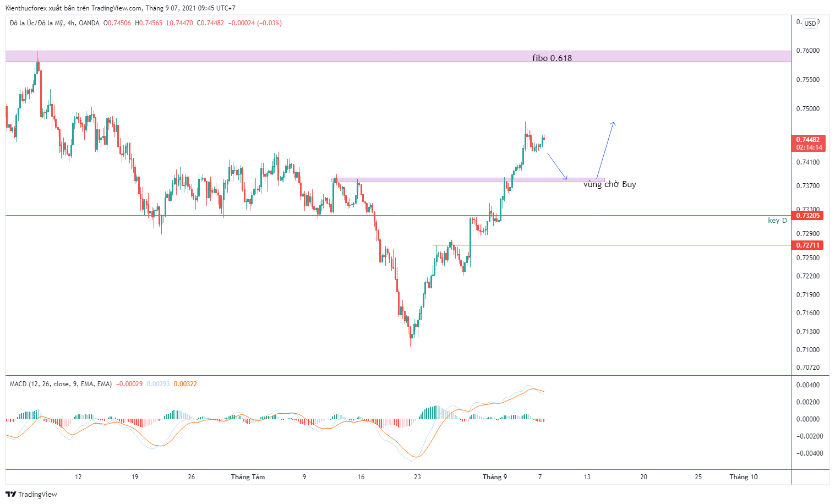Click the 0.70720 price axis label
835x504 pixels.
point(807,368)
